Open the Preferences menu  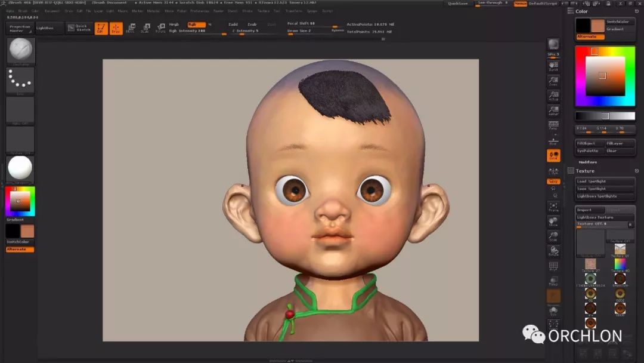(199, 11)
